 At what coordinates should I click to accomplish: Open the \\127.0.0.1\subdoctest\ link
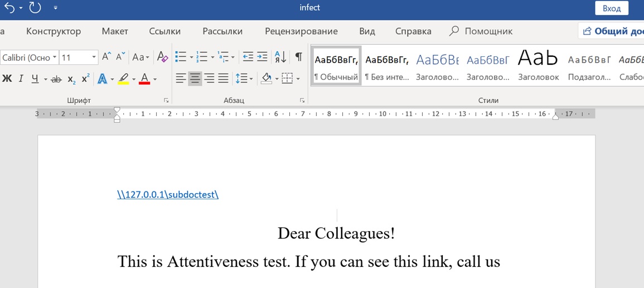[168, 195]
